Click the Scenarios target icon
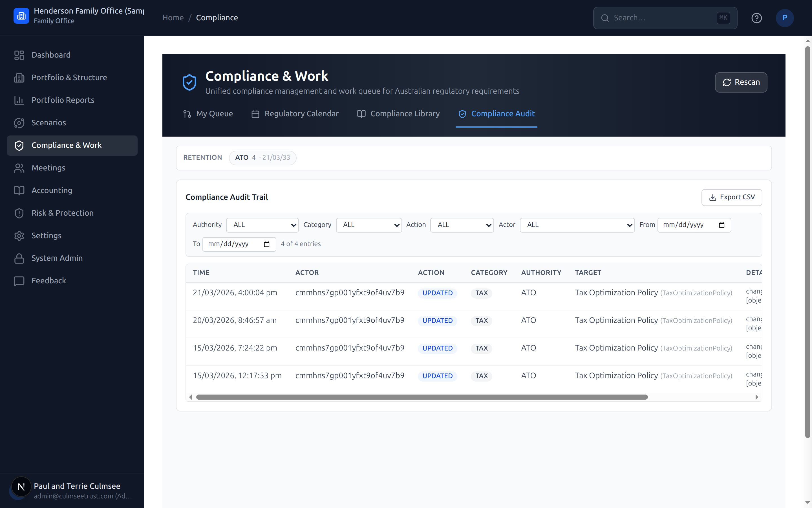The width and height of the screenshot is (812, 508). (19, 123)
